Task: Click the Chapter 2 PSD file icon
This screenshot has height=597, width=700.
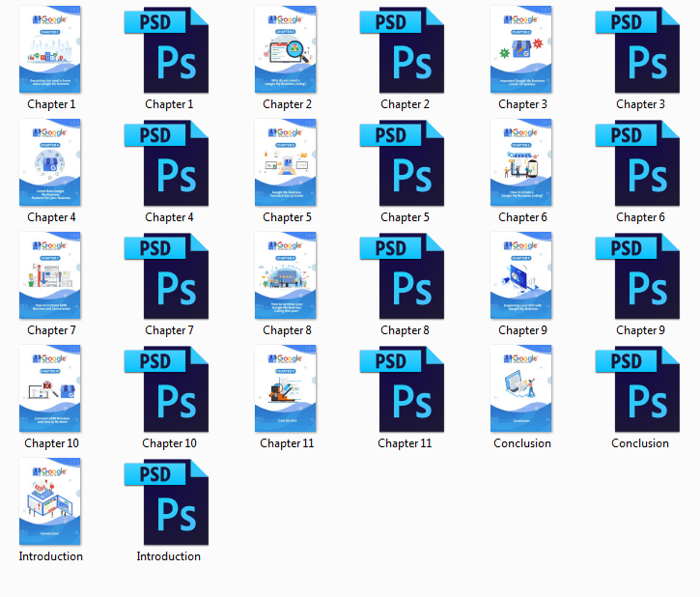Action: coord(405,50)
